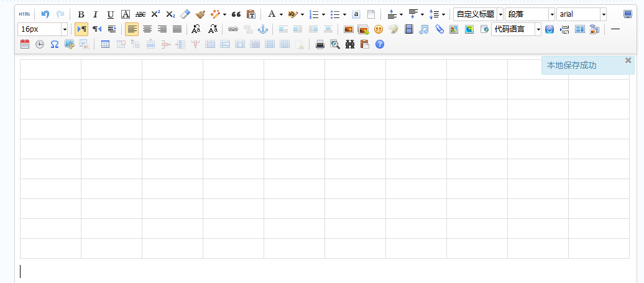Viewport: 644px width, 283px height.
Task: Open the search and replace binoculars icon
Action: (x=350, y=44)
